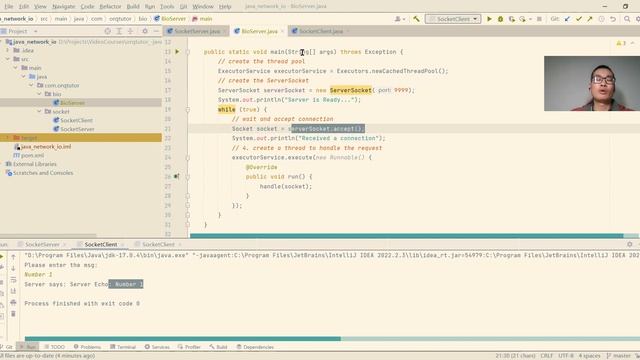Open the Services tool window
The image size is (640, 360).
[157, 347]
